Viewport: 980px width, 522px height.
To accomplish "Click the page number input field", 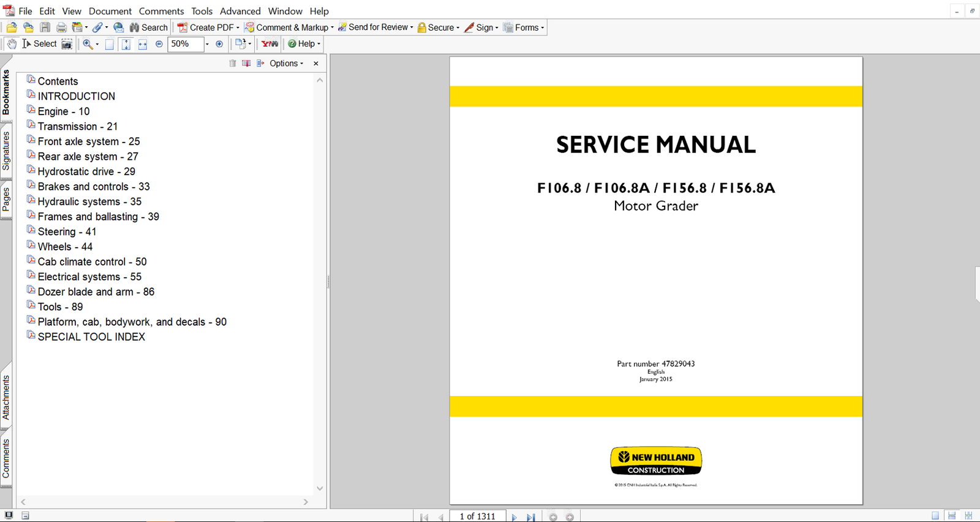I will 477,516.
